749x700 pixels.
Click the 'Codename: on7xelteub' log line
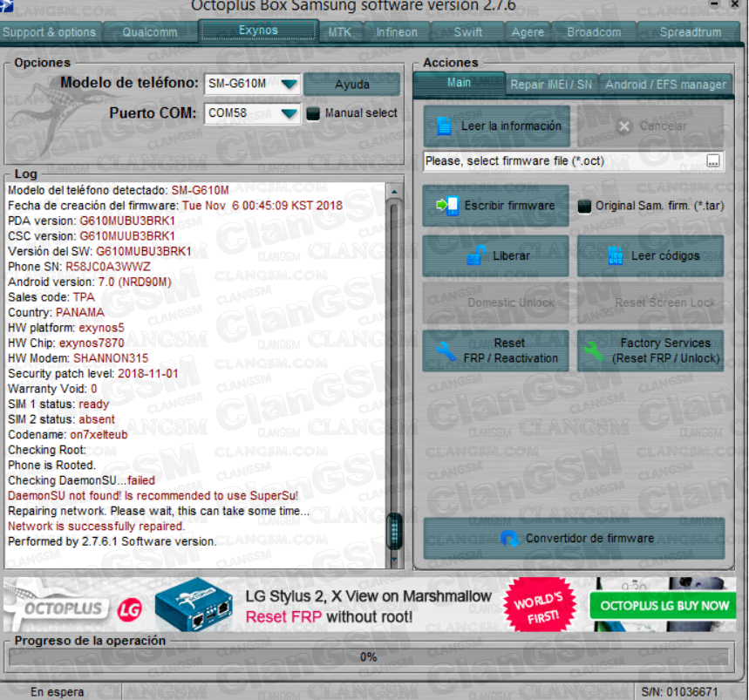68,434
